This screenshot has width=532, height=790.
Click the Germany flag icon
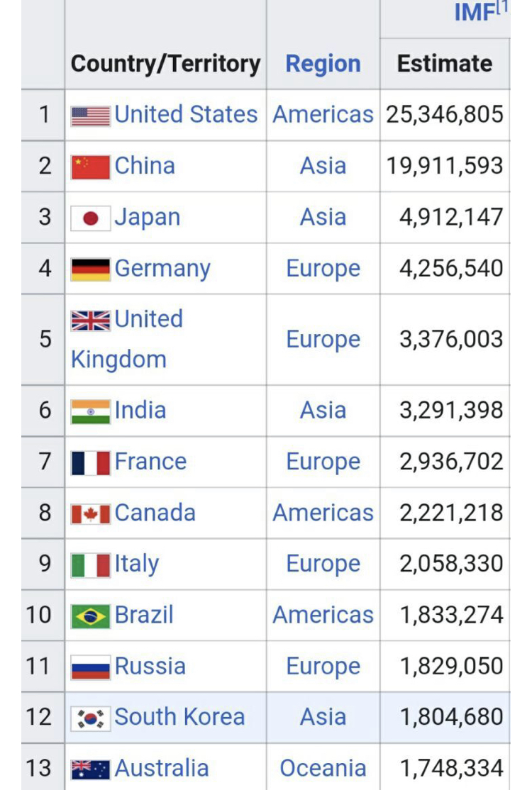coord(91,269)
